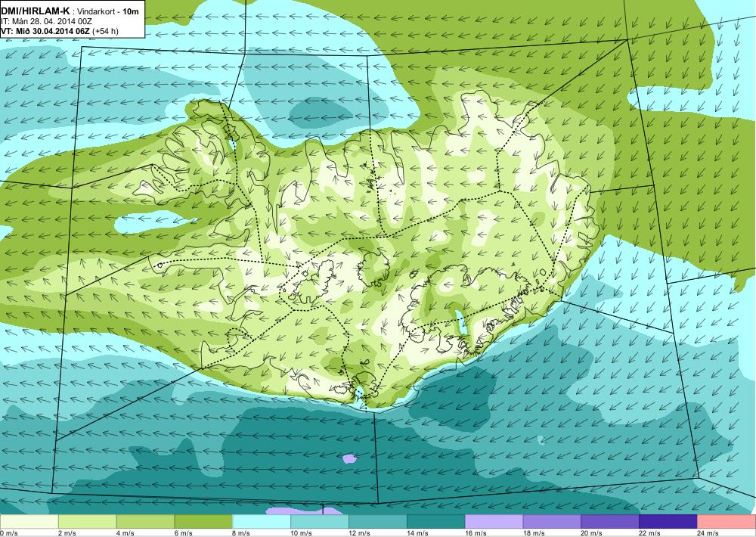Click the '18 m/s' legend label
This screenshot has height=537, width=756.
click(534, 533)
